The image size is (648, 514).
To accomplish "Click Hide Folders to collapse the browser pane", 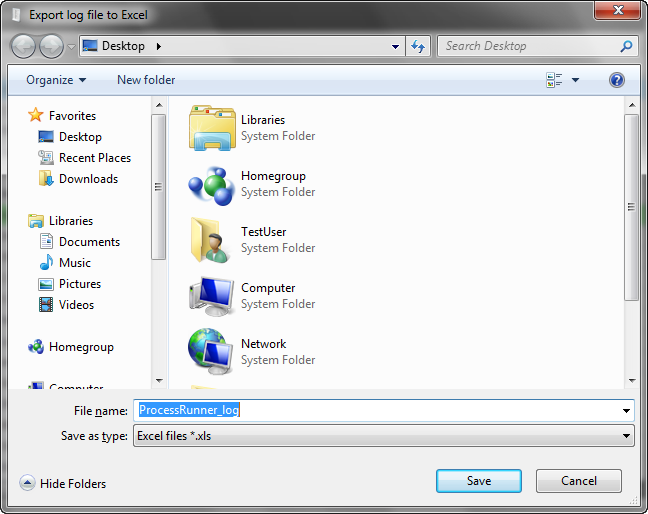I will [x=63, y=483].
